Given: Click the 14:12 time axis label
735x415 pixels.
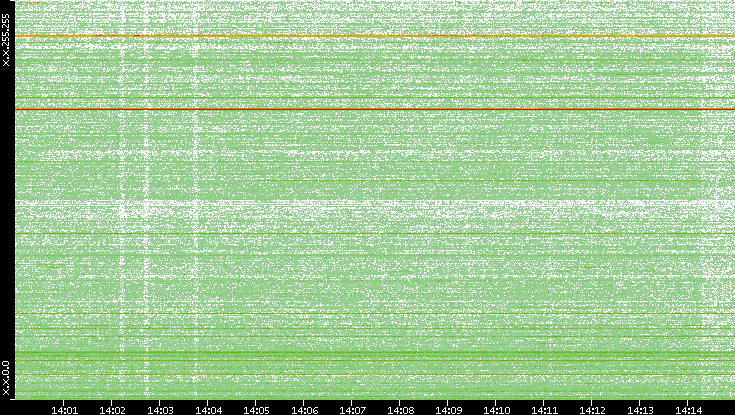Looking at the screenshot, I should 592,410.
